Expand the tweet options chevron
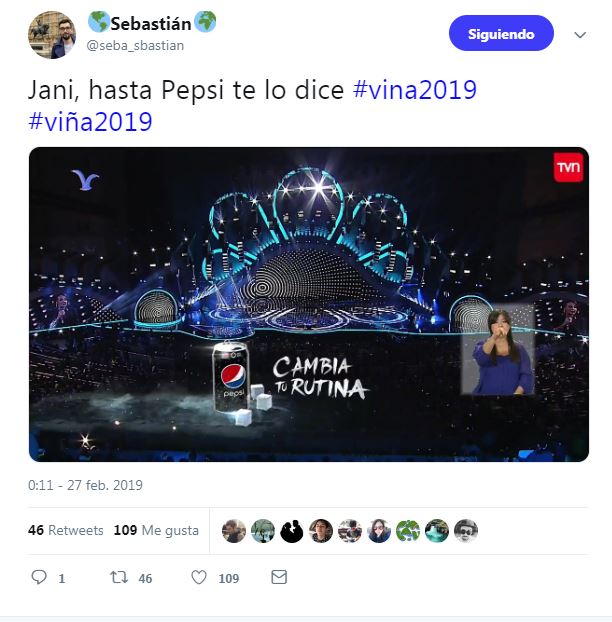The image size is (612, 622). [x=580, y=34]
